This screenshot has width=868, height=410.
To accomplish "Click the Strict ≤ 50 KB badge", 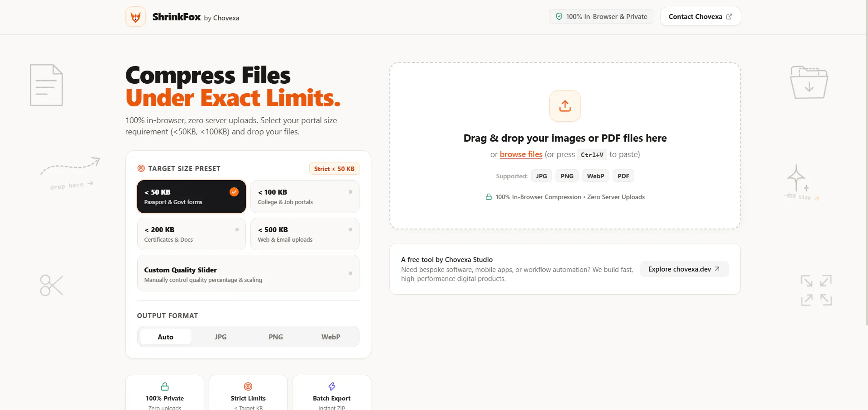I will [334, 169].
